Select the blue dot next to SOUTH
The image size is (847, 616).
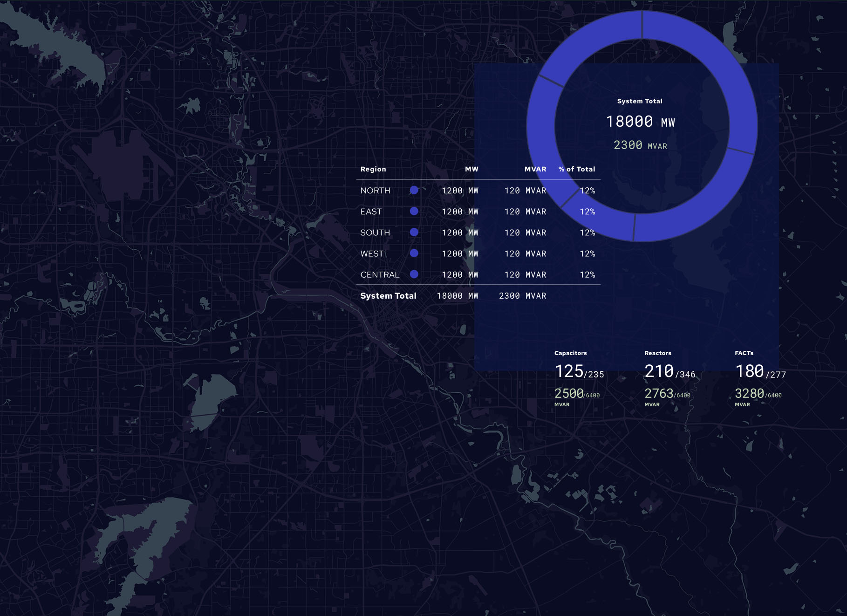tap(414, 232)
